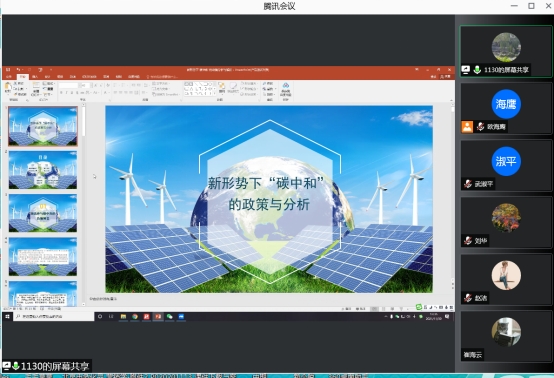Toggle the muted microphone icon for 欧海鹰
Viewport: 554px width, 378px height.
480,126
